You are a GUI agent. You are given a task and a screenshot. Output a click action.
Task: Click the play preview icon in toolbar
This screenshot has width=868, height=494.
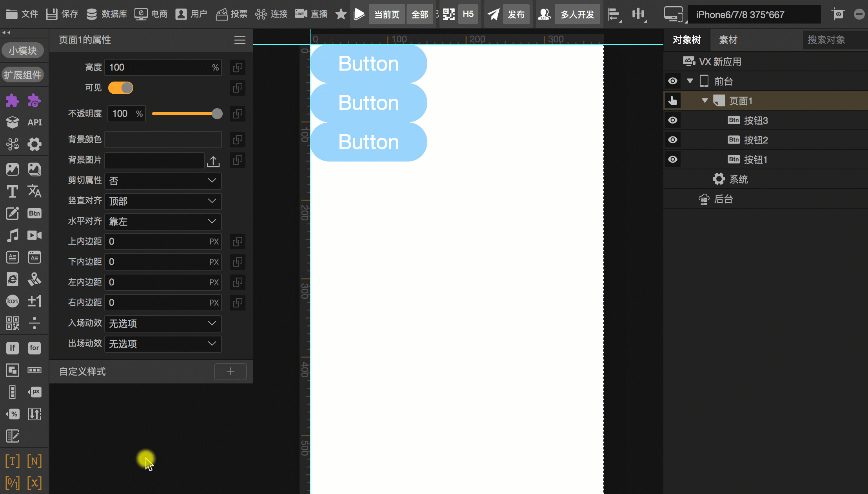pyautogui.click(x=359, y=15)
